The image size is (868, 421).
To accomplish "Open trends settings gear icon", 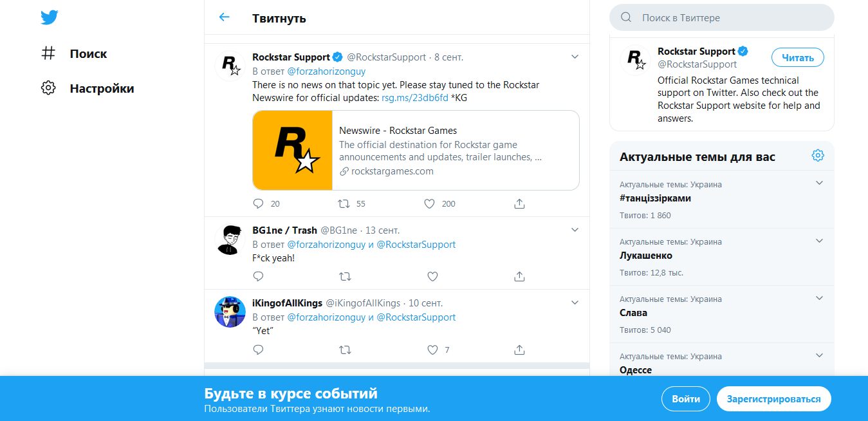I will [818, 155].
